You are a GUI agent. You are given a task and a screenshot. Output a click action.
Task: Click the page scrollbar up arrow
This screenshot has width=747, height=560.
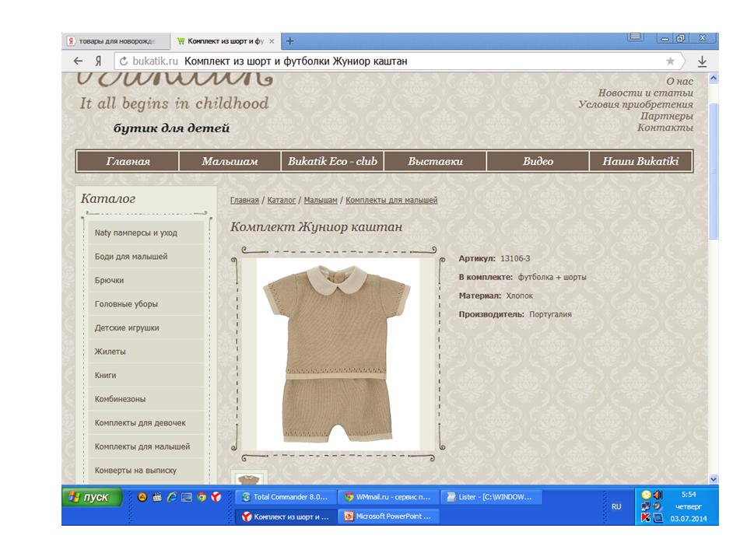pyautogui.click(x=714, y=78)
